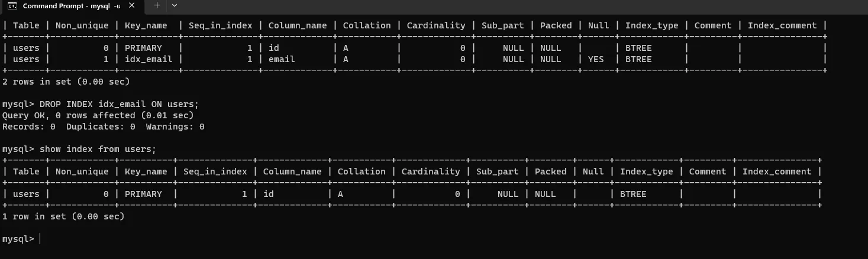This screenshot has width=868, height=259.
Task: Click the Command Prompt icon in the tab
Action: point(12,5)
